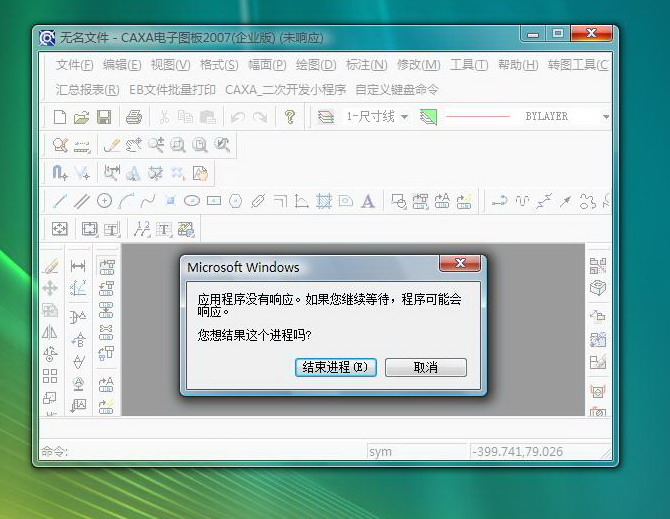
Task: Print the drawing via printer icon
Action: click(x=134, y=117)
